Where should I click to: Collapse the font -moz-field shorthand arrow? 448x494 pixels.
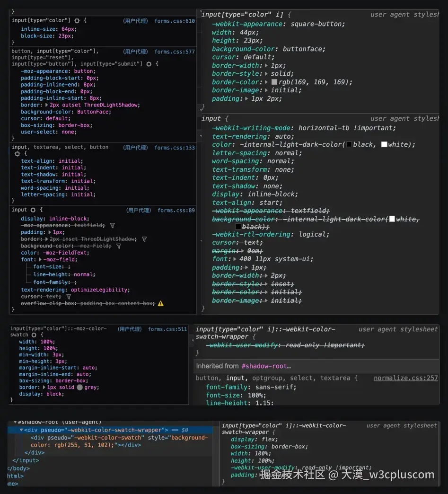[40, 260]
